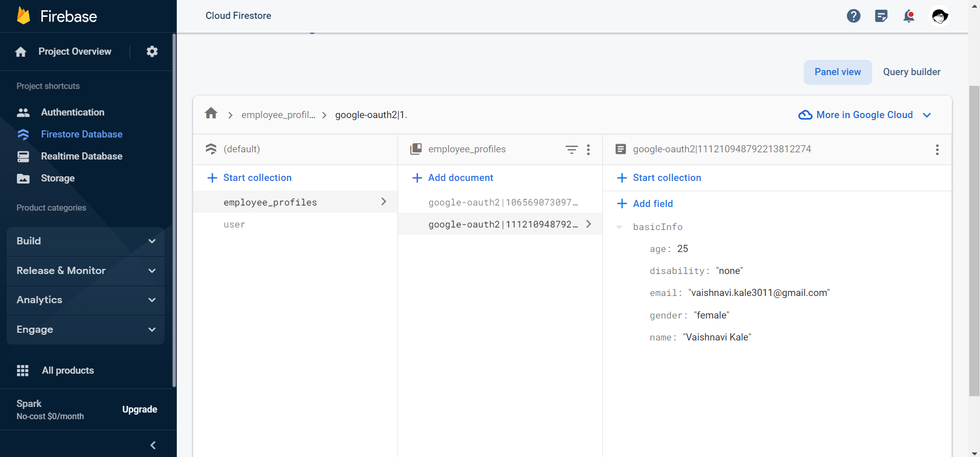Open Realtime Database in sidebar
The height and width of the screenshot is (457, 980).
(82, 156)
